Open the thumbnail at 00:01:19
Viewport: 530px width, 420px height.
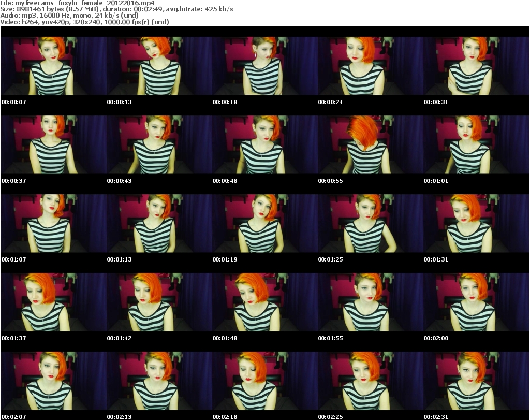[265, 224]
